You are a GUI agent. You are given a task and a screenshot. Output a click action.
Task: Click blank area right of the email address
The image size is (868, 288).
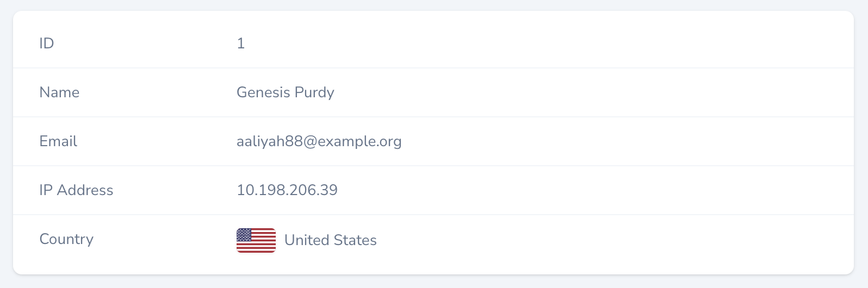598,141
